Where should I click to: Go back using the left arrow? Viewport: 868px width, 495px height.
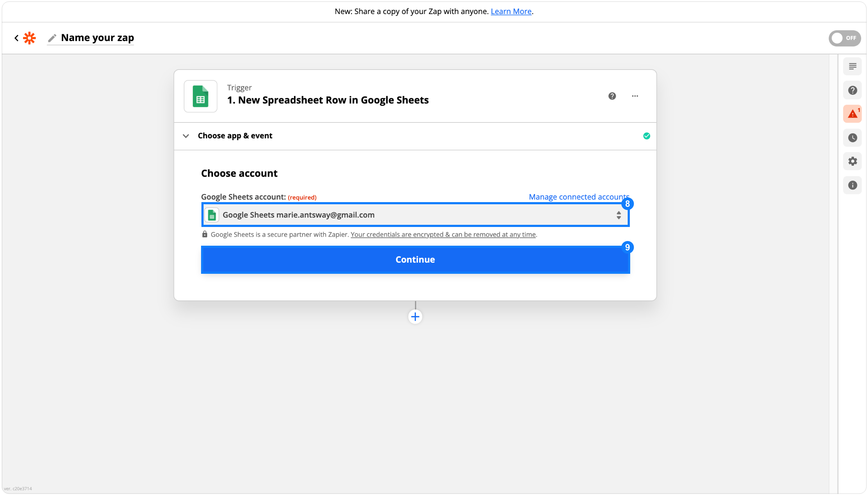pyautogui.click(x=16, y=38)
